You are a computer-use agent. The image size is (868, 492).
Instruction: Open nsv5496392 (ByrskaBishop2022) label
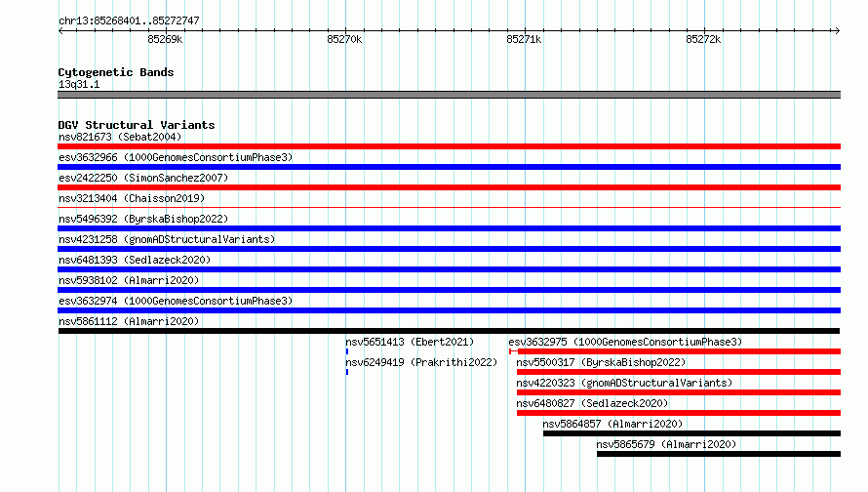pos(143,219)
